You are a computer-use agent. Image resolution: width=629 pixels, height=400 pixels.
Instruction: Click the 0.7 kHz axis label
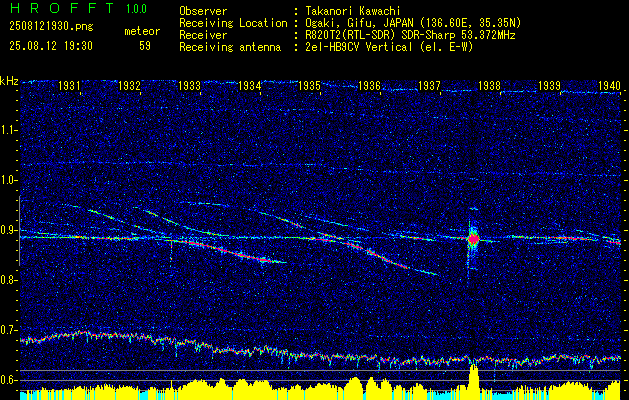[x=9, y=330]
